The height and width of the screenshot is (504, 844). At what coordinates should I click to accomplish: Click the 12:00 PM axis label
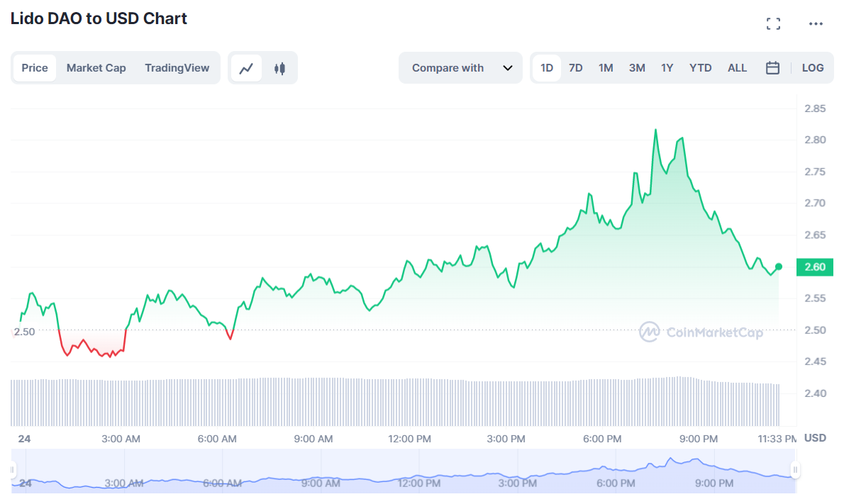pyautogui.click(x=410, y=439)
